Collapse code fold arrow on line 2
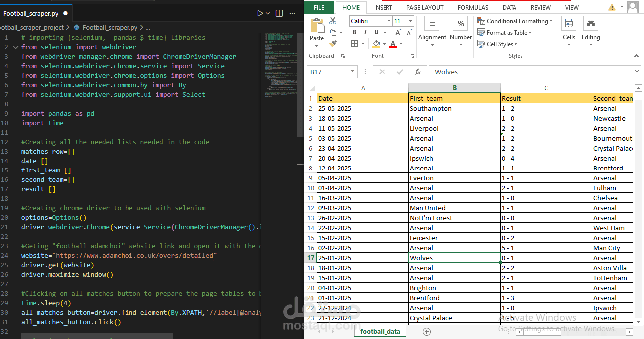 pos(16,47)
